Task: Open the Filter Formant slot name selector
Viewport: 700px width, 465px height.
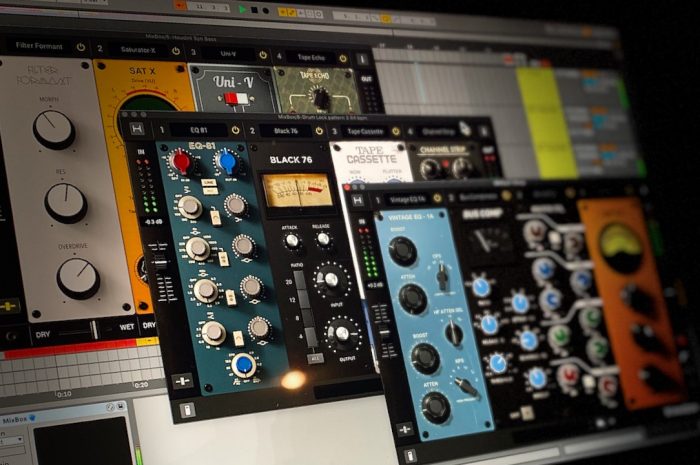Action: [39, 46]
